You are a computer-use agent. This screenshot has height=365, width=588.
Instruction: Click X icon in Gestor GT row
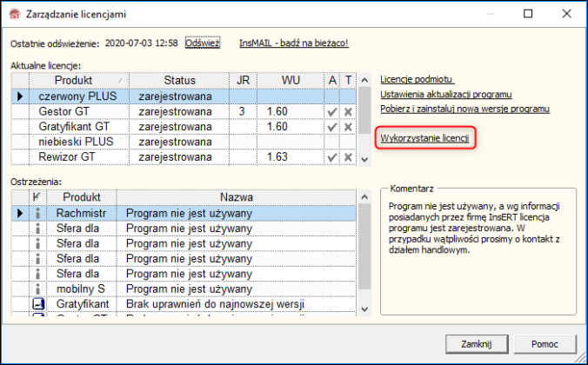348,112
